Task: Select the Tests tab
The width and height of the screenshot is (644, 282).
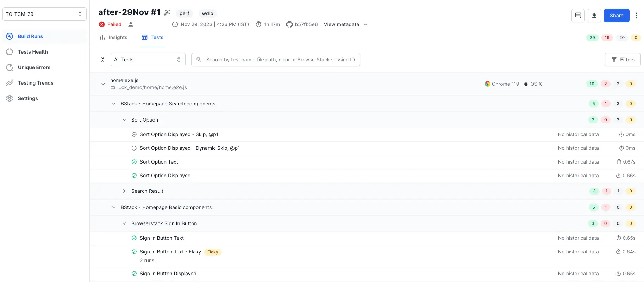Action: (x=152, y=37)
